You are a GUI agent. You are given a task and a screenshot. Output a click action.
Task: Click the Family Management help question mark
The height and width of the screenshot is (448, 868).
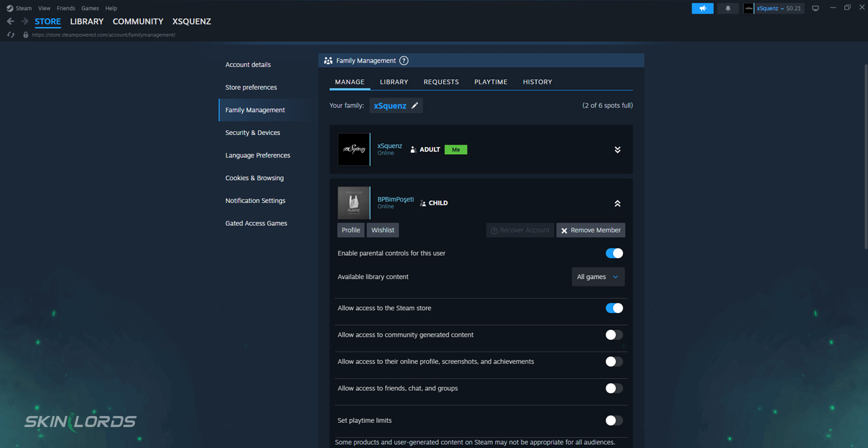404,60
